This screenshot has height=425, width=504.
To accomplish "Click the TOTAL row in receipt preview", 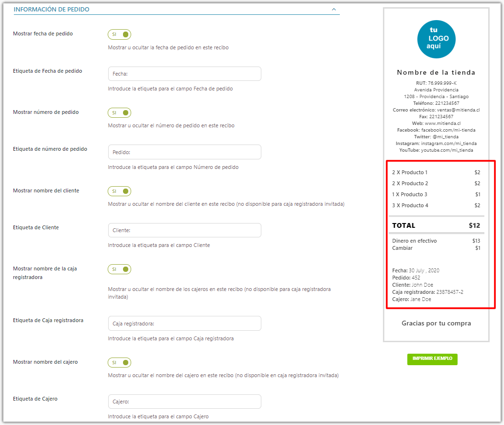I will 436,225.
